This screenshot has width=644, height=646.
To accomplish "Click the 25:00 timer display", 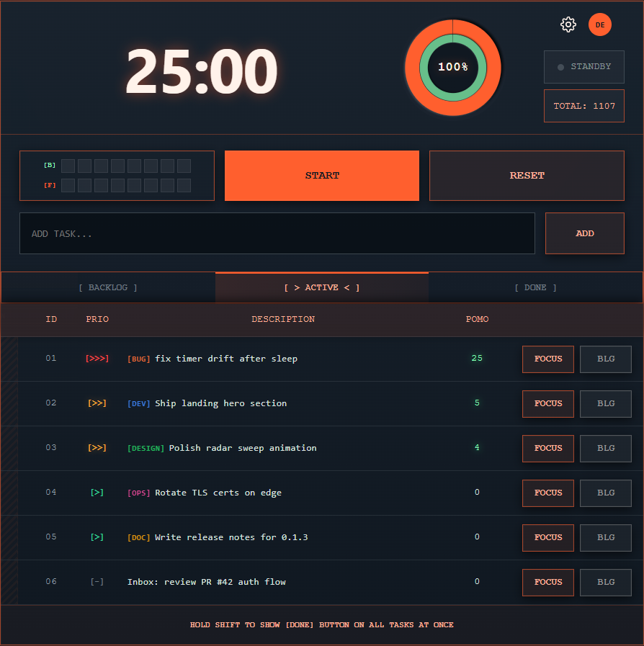I will (202, 71).
